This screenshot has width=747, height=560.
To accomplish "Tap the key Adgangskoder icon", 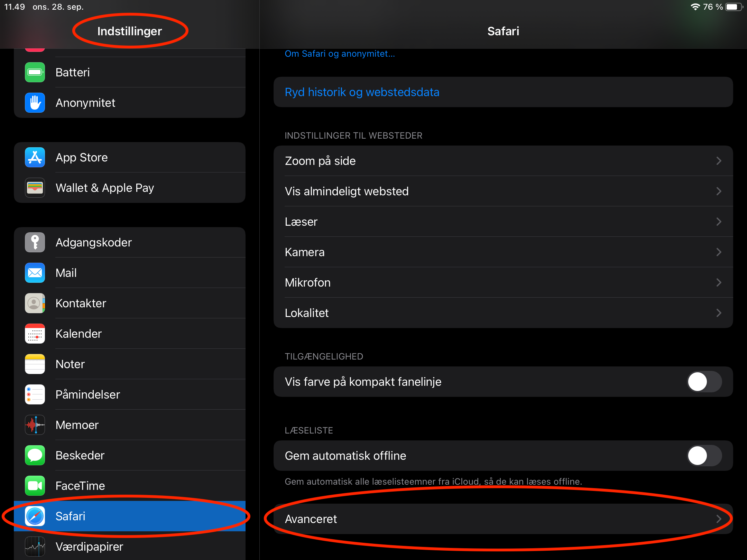I will click(35, 242).
